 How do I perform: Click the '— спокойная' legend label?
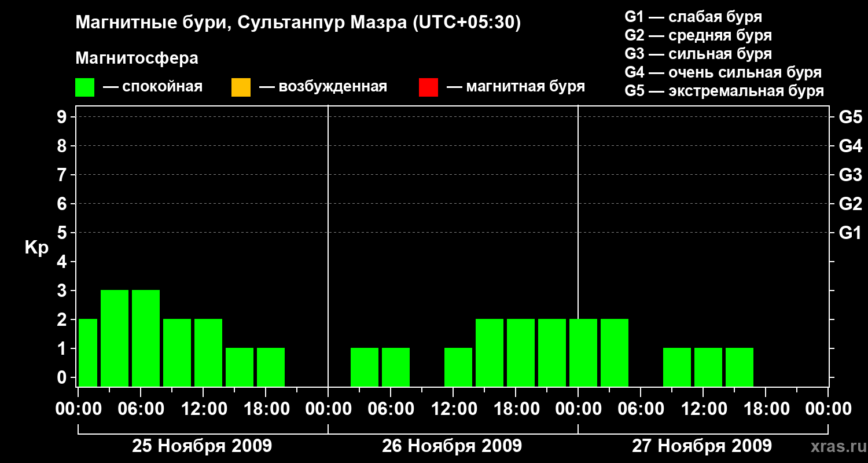tap(153, 87)
